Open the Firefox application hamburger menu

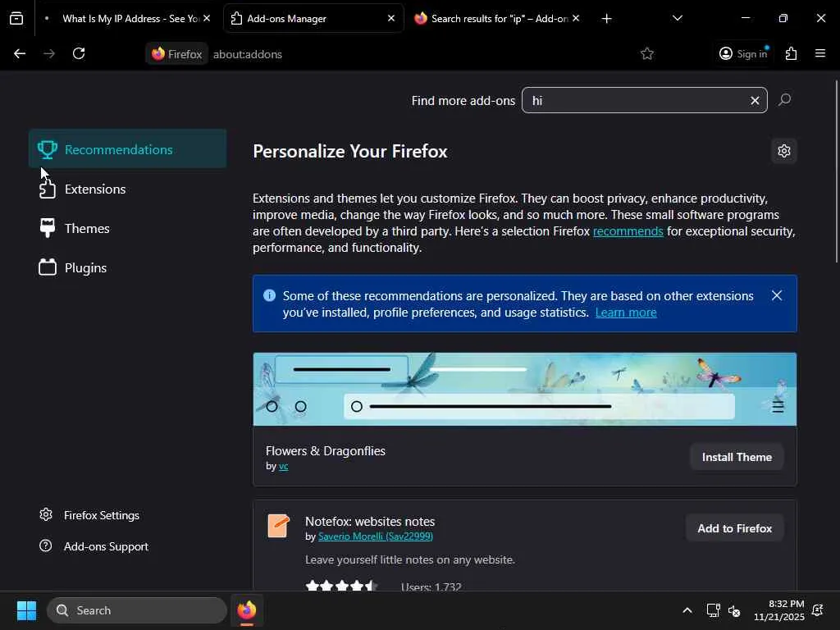820,53
